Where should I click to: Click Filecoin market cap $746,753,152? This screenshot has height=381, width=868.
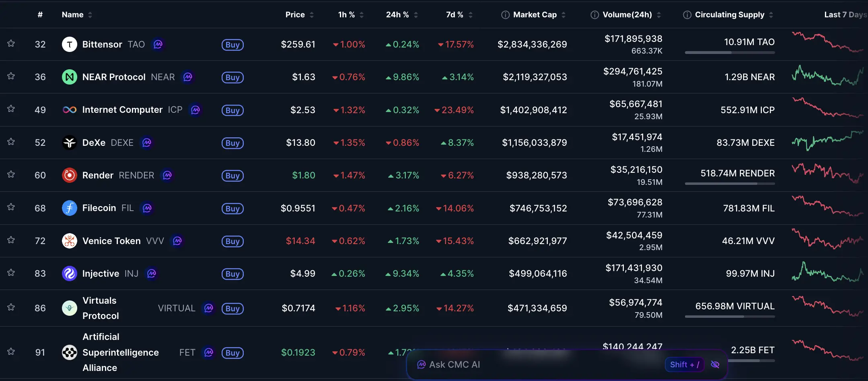[538, 208]
